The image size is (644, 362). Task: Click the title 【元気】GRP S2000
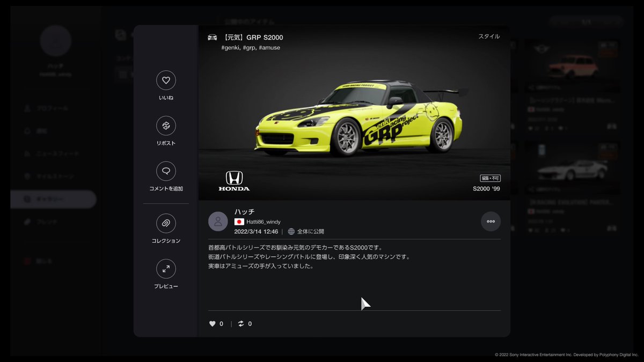point(252,38)
